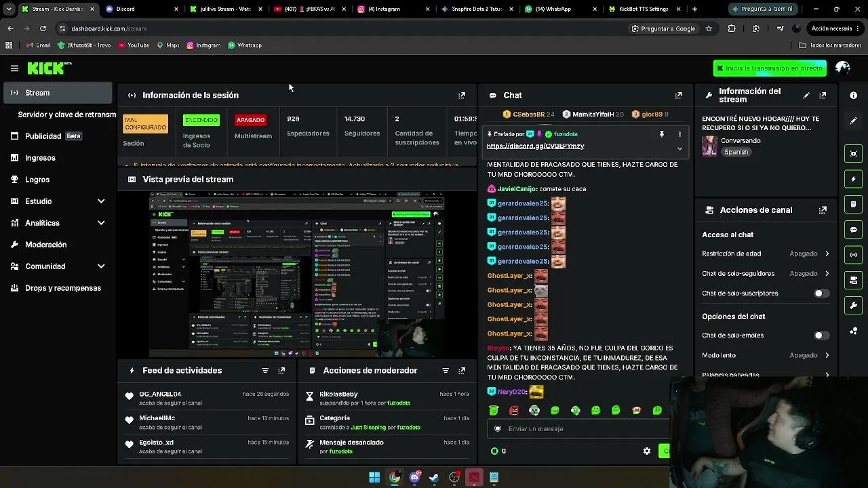Click the speech bubble icon in the right rail
This screenshot has width=868, height=488.
854,230
